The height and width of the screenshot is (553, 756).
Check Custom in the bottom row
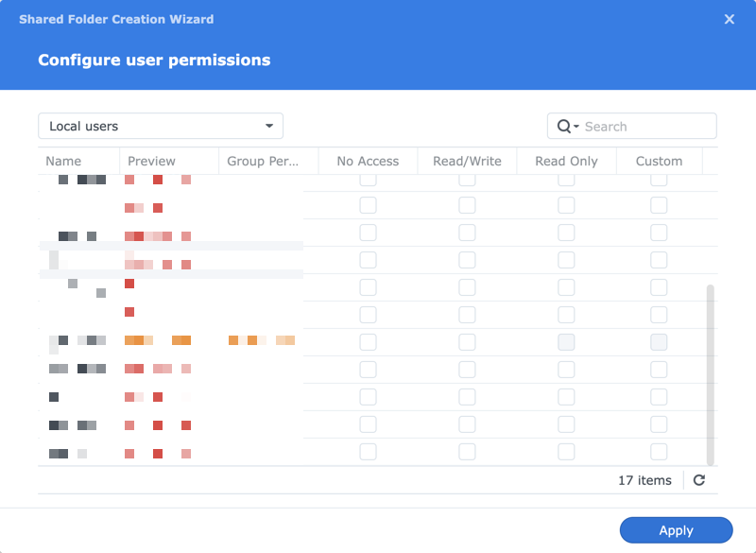point(659,452)
